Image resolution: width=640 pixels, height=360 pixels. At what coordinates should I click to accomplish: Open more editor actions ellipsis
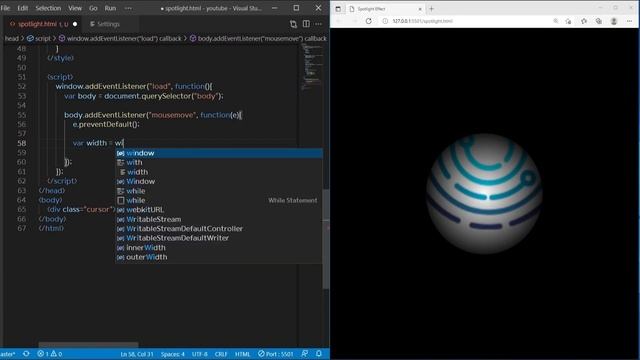(x=318, y=24)
